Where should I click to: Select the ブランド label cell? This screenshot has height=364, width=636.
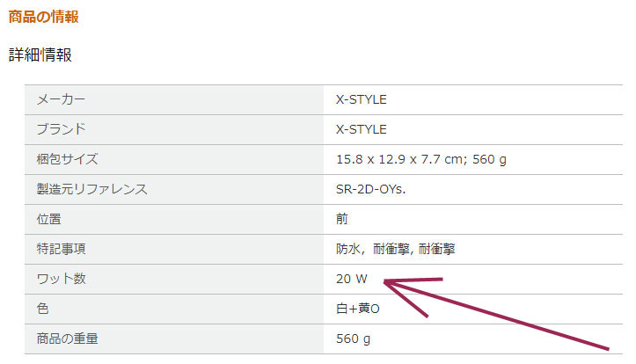[174, 130]
